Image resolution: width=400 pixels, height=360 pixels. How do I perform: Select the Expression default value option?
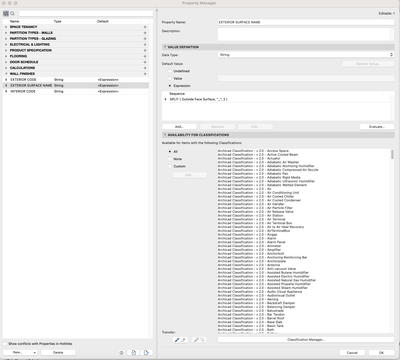[170, 86]
